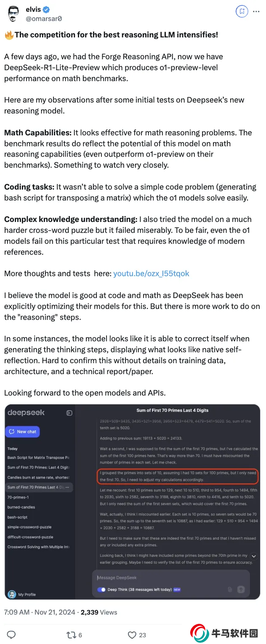Open options for the selected chat in sidebar

tap(67, 487)
